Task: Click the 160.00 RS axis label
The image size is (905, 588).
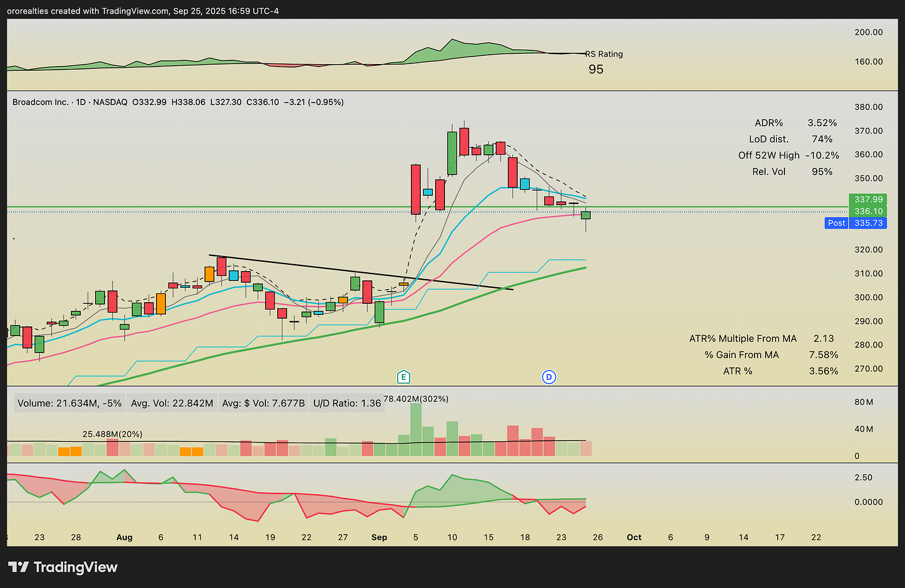Action: pyautogui.click(x=868, y=62)
